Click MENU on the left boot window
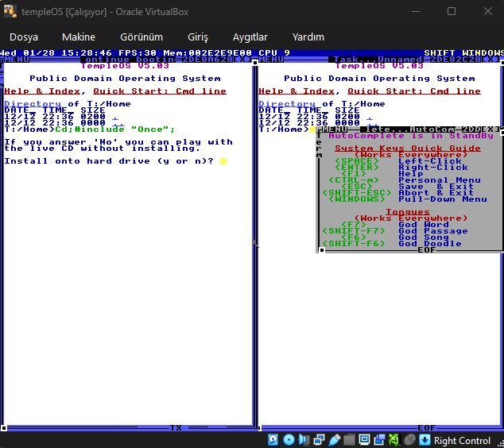504x448 pixels. click(x=17, y=59)
